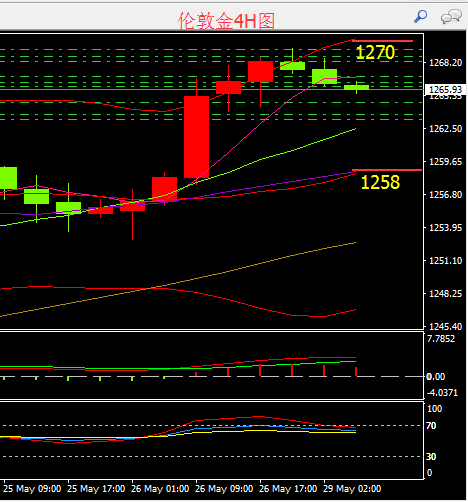Click the RSI 100 scale label
Image resolution: width=468 pixels, height=502 pixels.
(434, 408)
